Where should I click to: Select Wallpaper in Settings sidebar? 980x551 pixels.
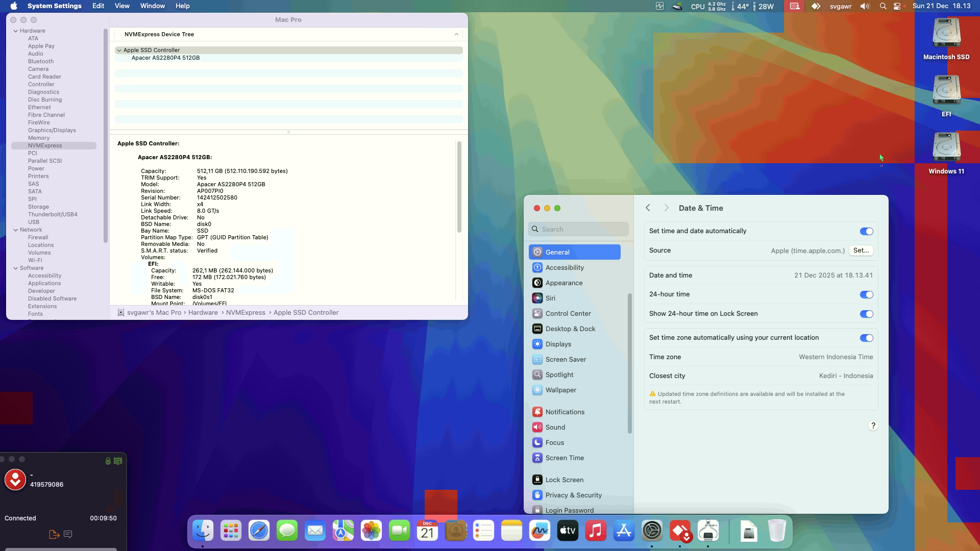click(575, 390)
